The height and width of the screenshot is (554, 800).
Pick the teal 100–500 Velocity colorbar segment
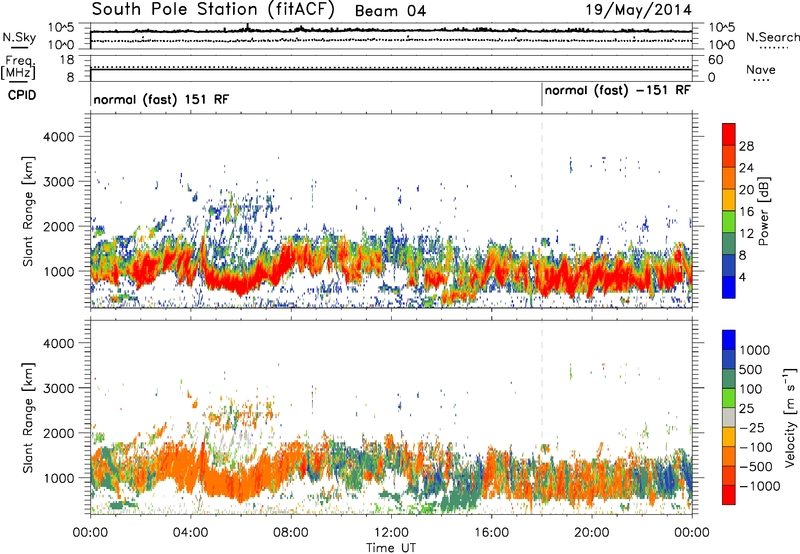[729, 379]
